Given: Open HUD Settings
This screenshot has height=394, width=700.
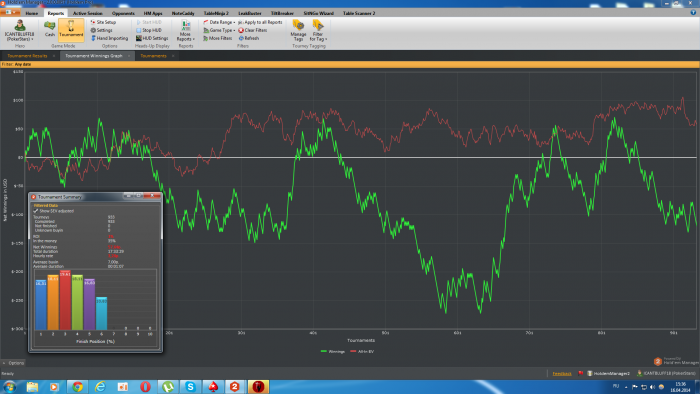Looking at the screenshot, I should (x=152, y=38).
